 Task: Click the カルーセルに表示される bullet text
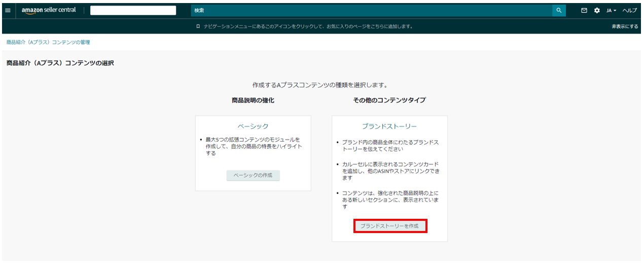pyautogui.click(x=390, y=171)
